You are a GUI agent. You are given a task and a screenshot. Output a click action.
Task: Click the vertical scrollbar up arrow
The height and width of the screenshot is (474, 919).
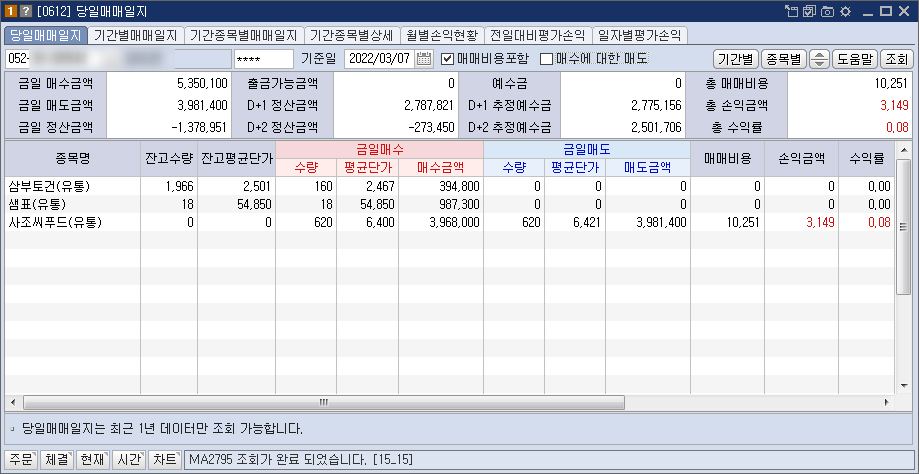(x=903, y=149)
